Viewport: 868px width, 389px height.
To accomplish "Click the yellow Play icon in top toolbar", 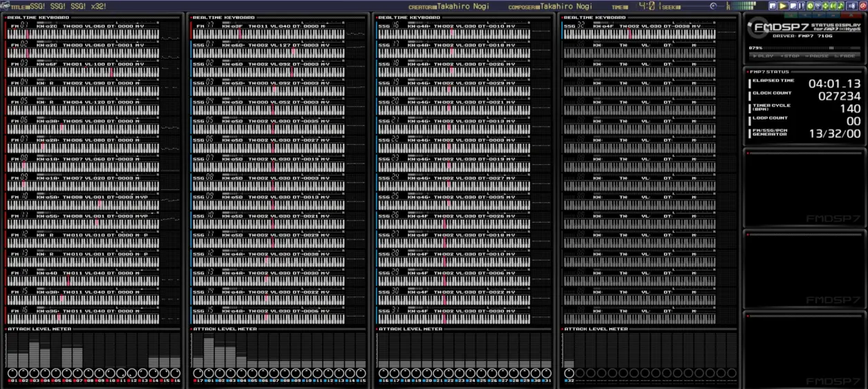I will tap(783, 6).
